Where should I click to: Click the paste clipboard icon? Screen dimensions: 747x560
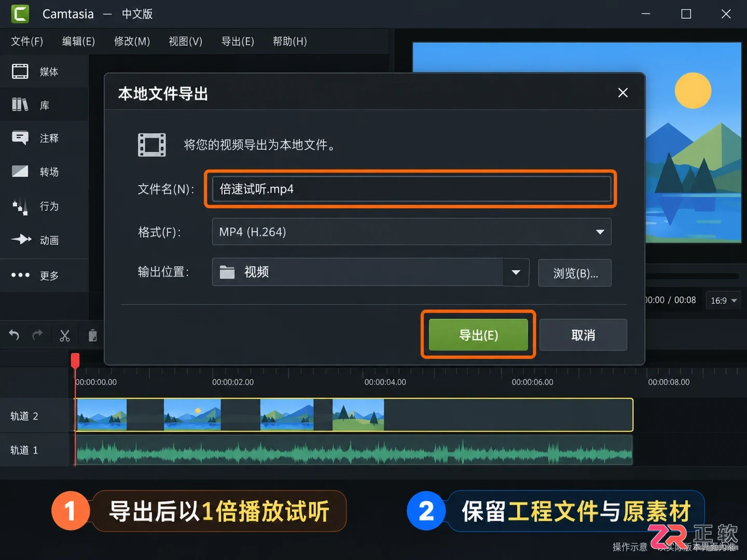pos(93,336)
